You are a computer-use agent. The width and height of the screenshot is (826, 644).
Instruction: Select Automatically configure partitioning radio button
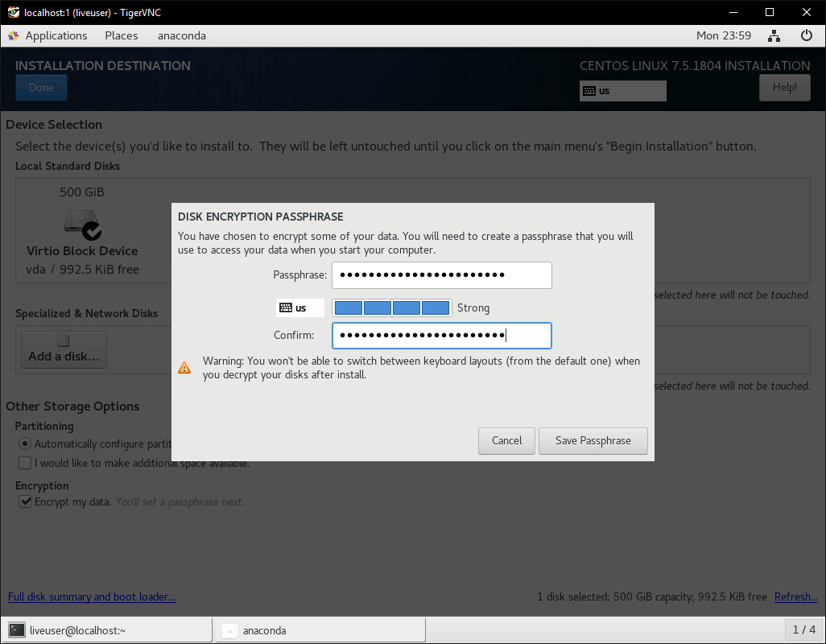pos(25,444)
